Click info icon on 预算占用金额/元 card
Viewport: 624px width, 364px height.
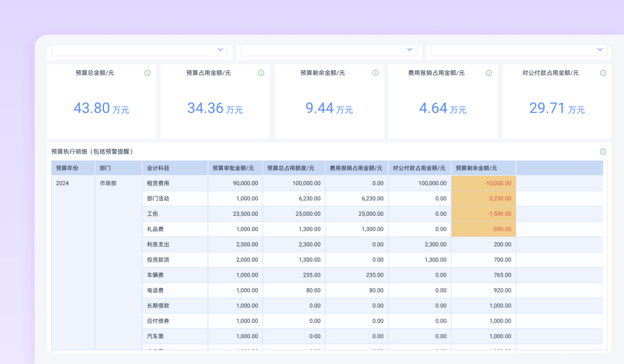pos(261,73)
